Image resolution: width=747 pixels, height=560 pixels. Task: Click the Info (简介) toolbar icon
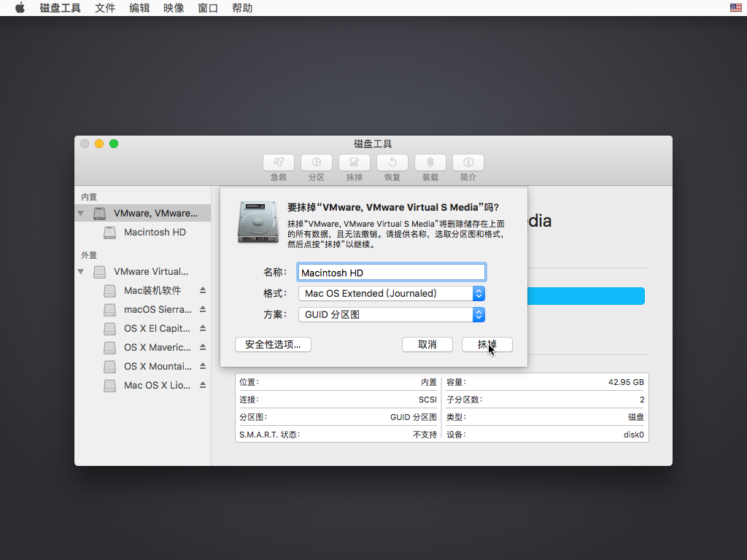coord(468,163)
